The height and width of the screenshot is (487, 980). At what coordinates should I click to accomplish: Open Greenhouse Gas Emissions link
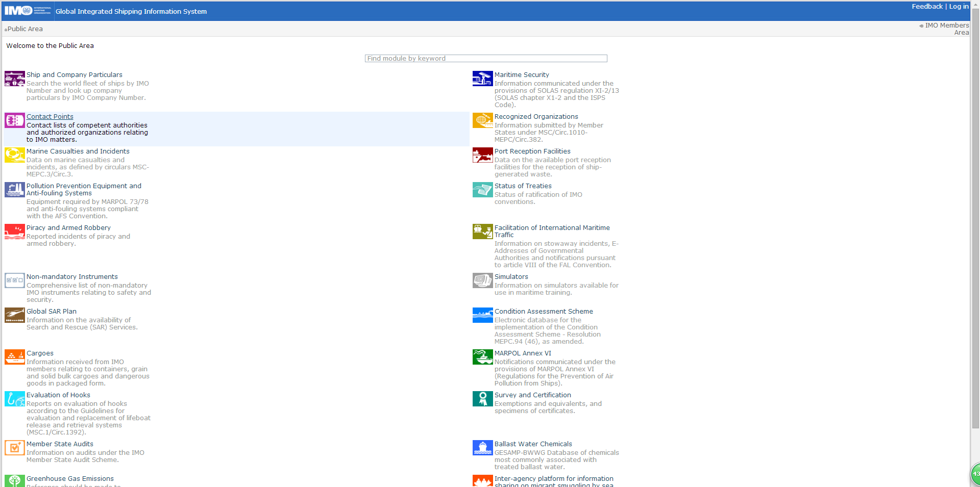click(x=70, y=478)
